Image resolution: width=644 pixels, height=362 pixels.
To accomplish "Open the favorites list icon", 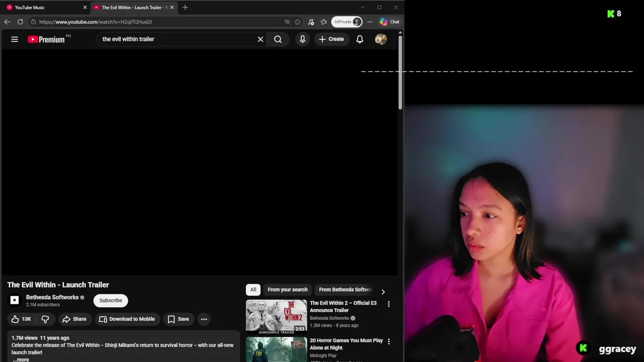I will pos(324,22).
